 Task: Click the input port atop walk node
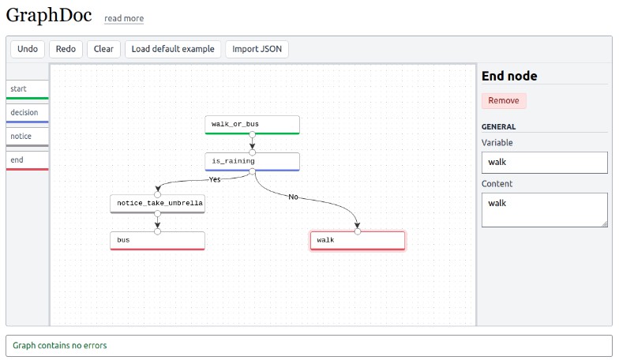click(358, 231)
